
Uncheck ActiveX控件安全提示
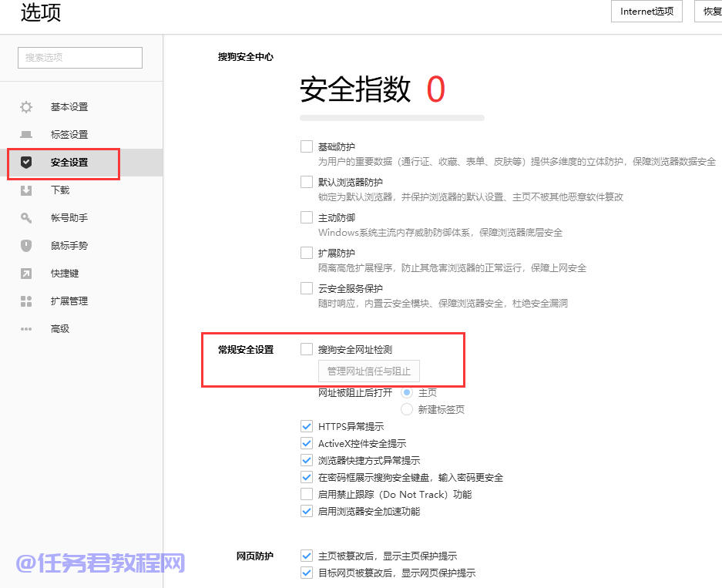click(x=307, y=443)
